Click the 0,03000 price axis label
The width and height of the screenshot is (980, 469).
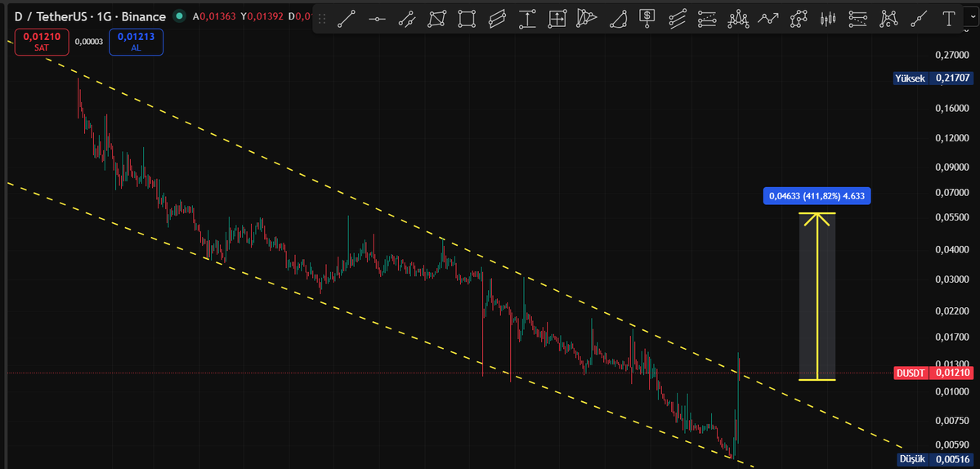click(952, 279)
